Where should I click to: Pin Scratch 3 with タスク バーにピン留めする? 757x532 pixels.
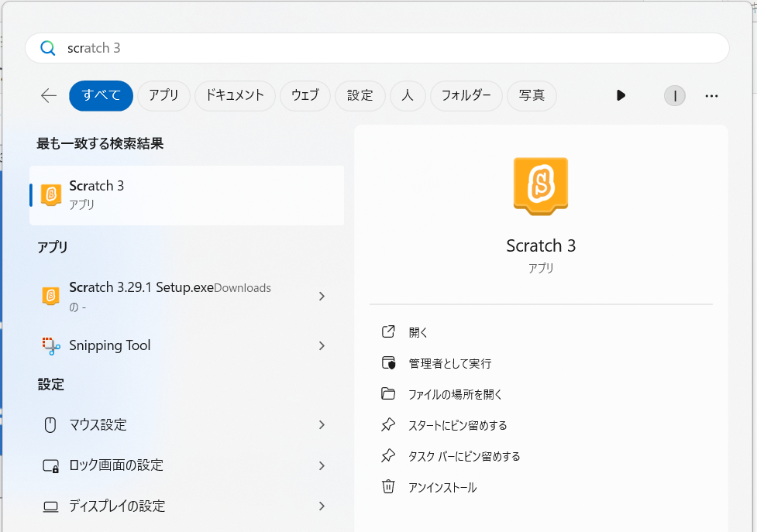pyautogui.click(x=463, y=456)
